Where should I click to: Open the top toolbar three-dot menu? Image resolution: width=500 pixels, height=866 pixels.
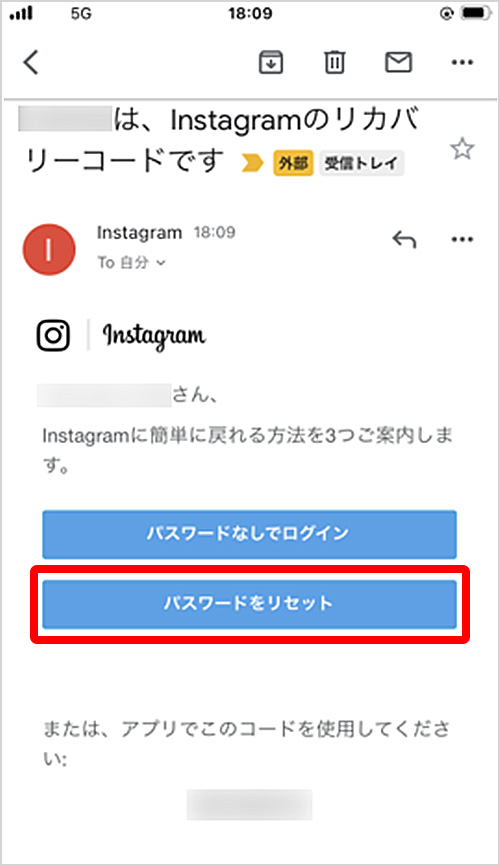462,62
